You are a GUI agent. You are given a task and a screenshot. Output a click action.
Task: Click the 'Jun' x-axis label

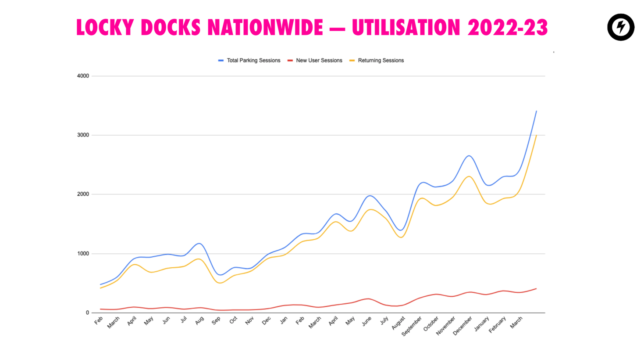pyautogui.click(x=166, y=320)
